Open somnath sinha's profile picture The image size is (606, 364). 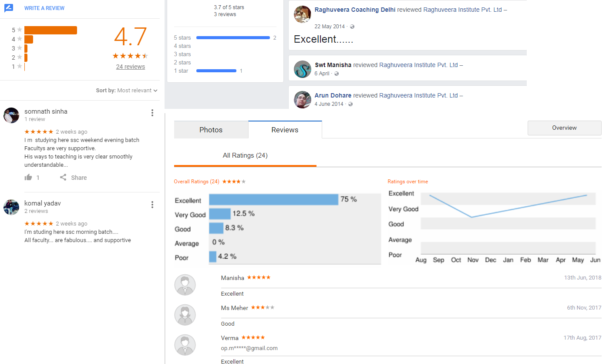tap(11, 115)
